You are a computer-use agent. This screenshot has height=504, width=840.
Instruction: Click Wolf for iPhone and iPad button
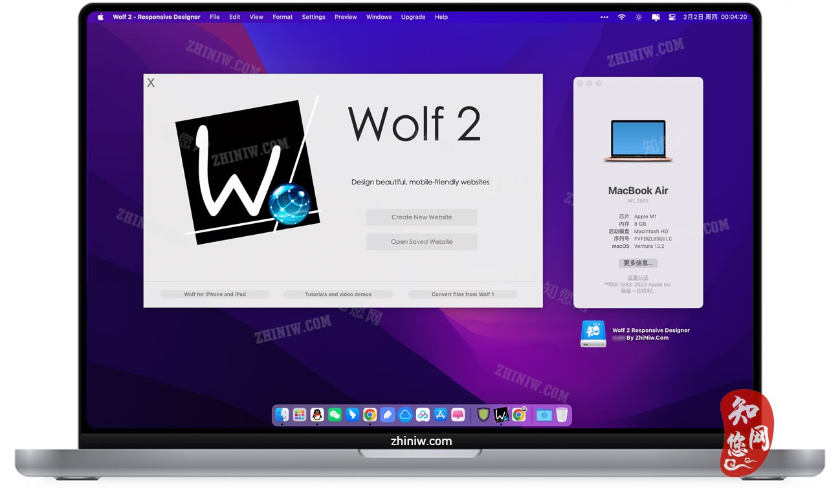coord(215,294)
